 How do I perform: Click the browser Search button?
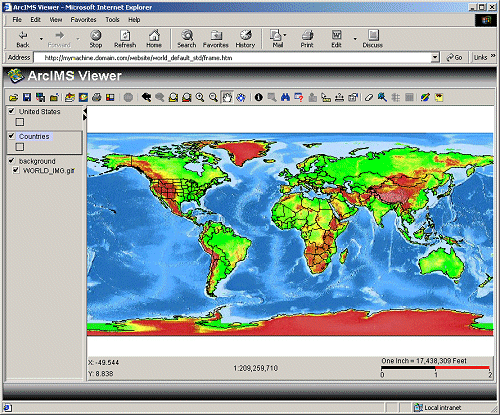[x=187, y=39]
